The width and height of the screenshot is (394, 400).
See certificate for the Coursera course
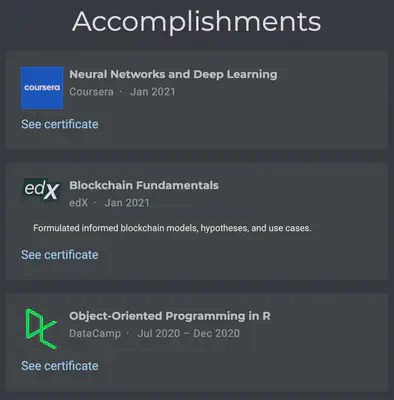[60, 124]
